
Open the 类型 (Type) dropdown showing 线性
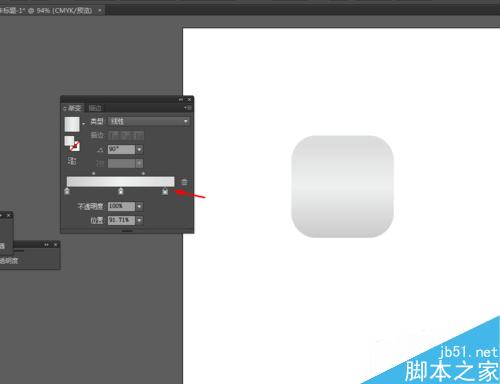coord(149,121)
